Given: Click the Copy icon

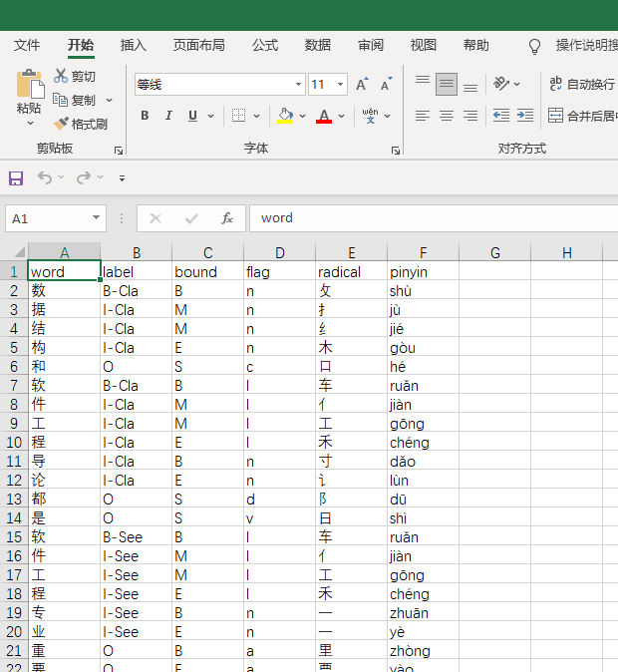Looking at the screenshot, I should [x=61, y=100].
